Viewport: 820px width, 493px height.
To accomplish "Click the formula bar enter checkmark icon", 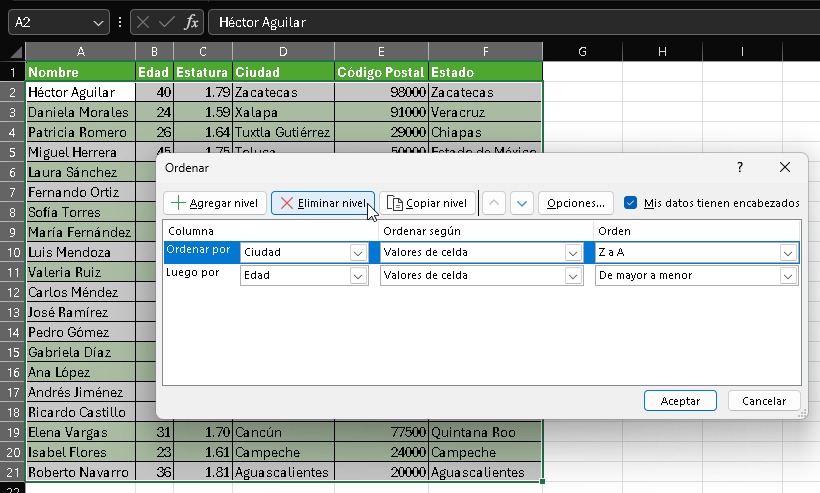I will pos(166,22).
